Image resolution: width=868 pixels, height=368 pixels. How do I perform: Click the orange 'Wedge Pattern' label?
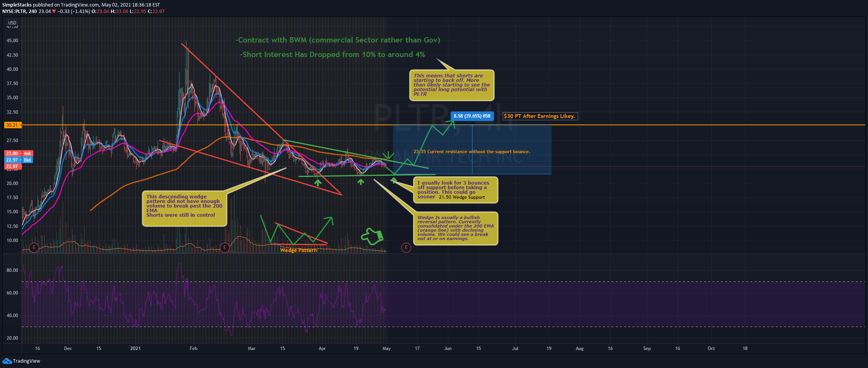(299, 250)
